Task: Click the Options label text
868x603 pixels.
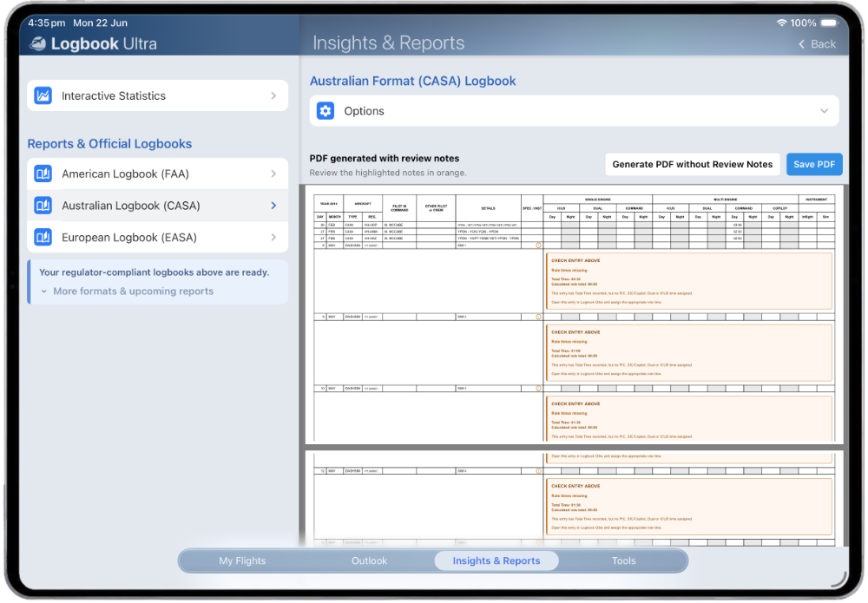Action: click(365, 111)
